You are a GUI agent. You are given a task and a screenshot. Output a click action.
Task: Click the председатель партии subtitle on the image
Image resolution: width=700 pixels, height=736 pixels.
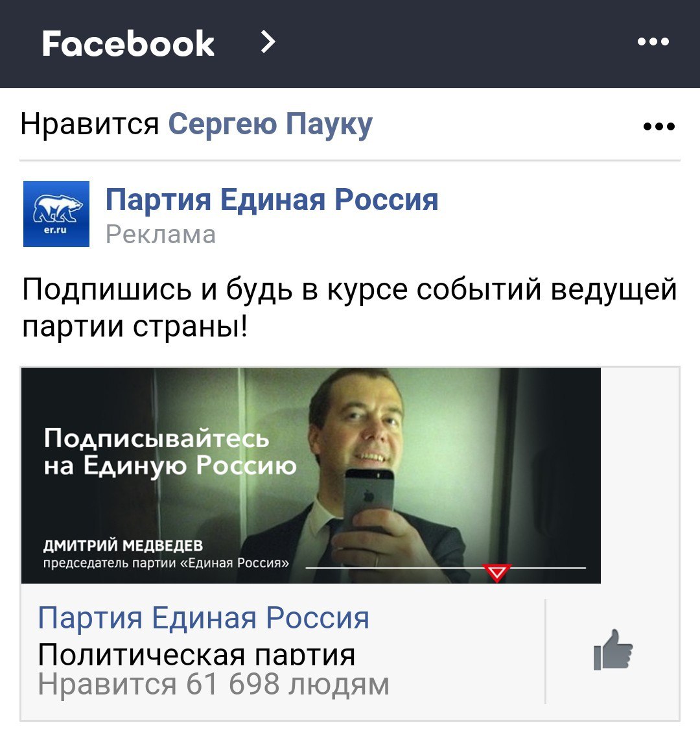pyautogui.click(x=166, y=563)
